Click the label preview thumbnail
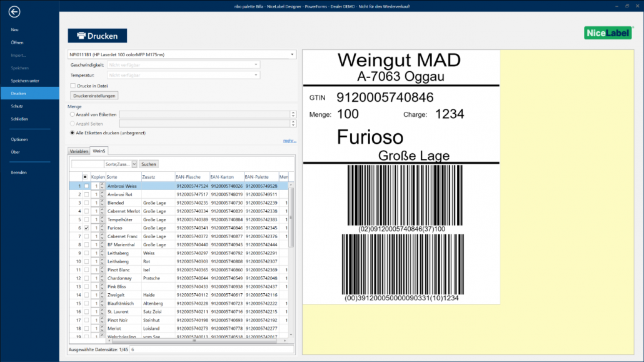The height and width of the screenshot is (362, 644). 401,177
